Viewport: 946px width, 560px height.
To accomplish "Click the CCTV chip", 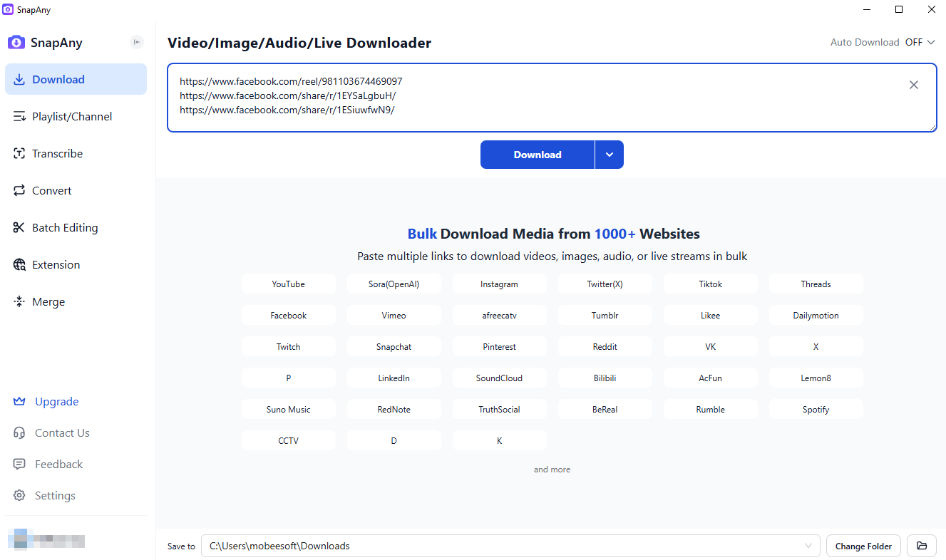I will 288,440.
